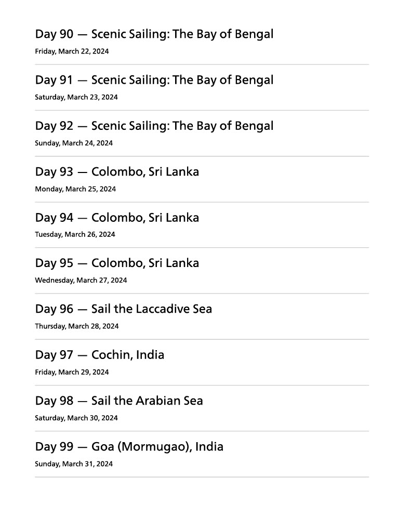Select Day 99 Goa (Mormugao), India
This screenshot has width=411, height=532.
129,446
